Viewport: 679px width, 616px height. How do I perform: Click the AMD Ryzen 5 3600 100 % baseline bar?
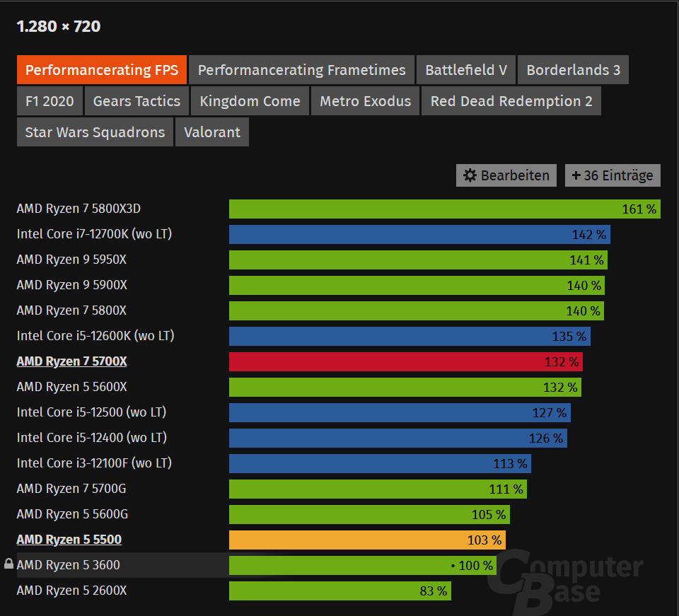363,565
